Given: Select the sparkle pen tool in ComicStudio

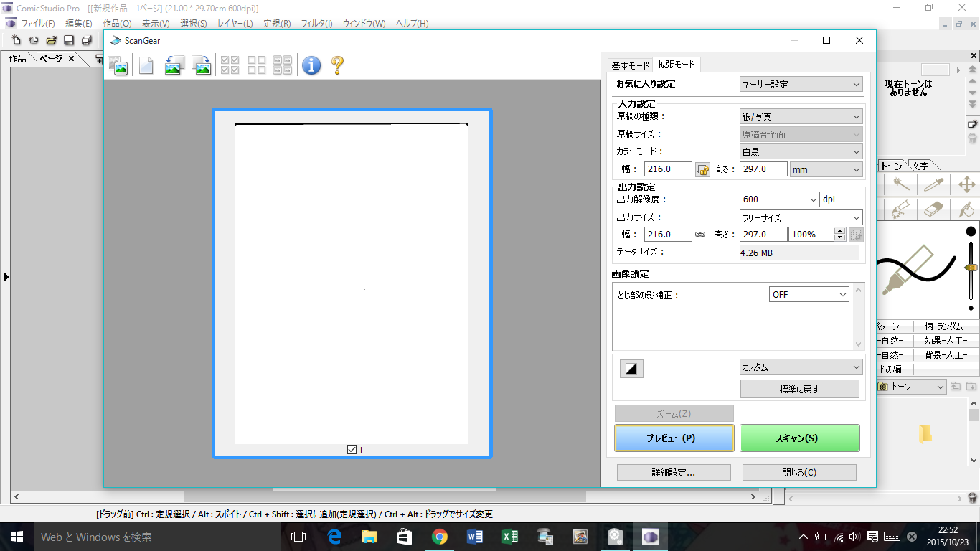Looking at the screenshot, I should (x=900, y=209).
